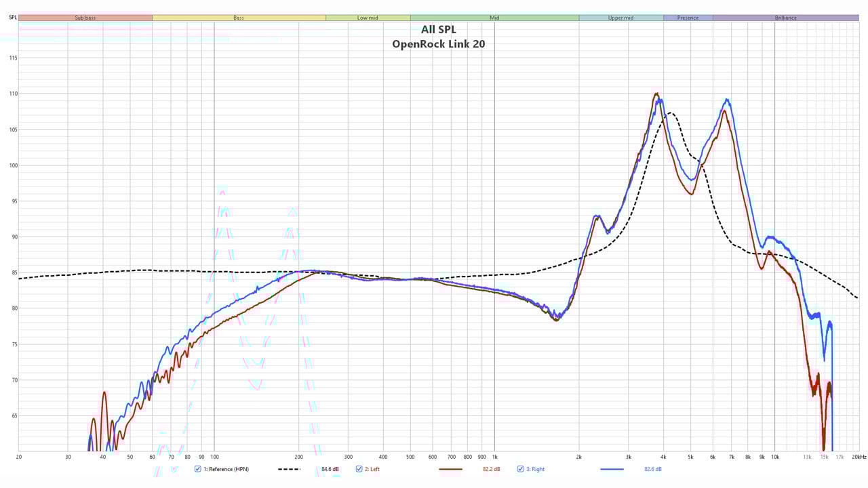Viewport: 868px width, 488px height.
Task: Click the 84.6 dB reference value
Action: point(330,469)
